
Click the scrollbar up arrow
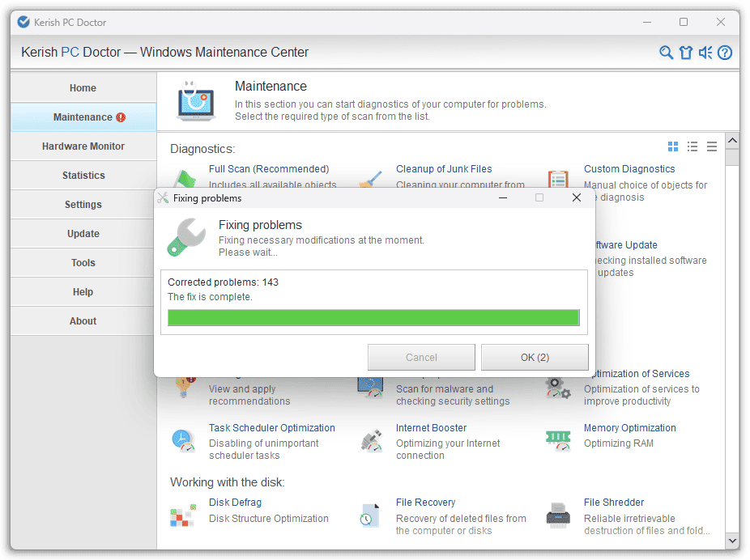click(x=732, y=141)
